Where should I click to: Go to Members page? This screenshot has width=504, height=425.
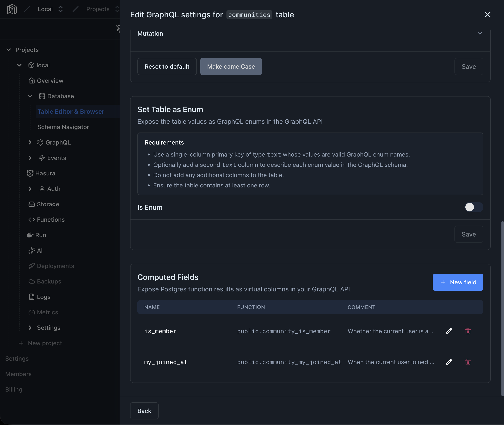(18, 374)
